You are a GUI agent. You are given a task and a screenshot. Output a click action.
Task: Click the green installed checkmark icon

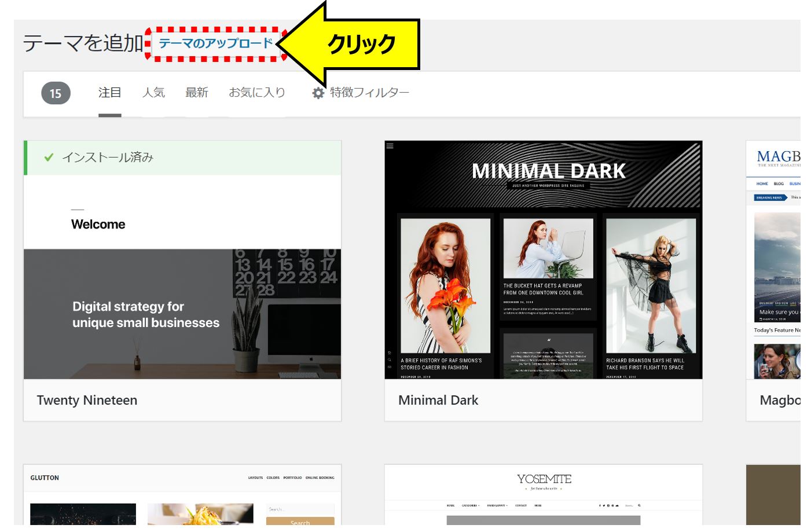point(49,157)
